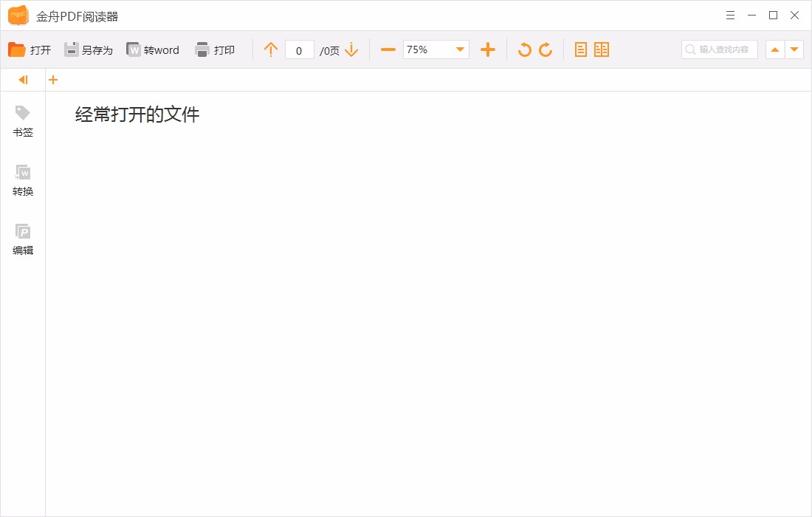Open the 转换 conversion panel
Image resolution: width=812 pixels, height=517 pixels.
tap(23, 179)
